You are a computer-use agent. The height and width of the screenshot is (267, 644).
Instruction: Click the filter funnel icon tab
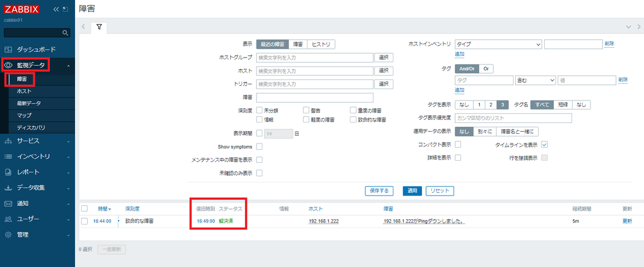point(99,26)
